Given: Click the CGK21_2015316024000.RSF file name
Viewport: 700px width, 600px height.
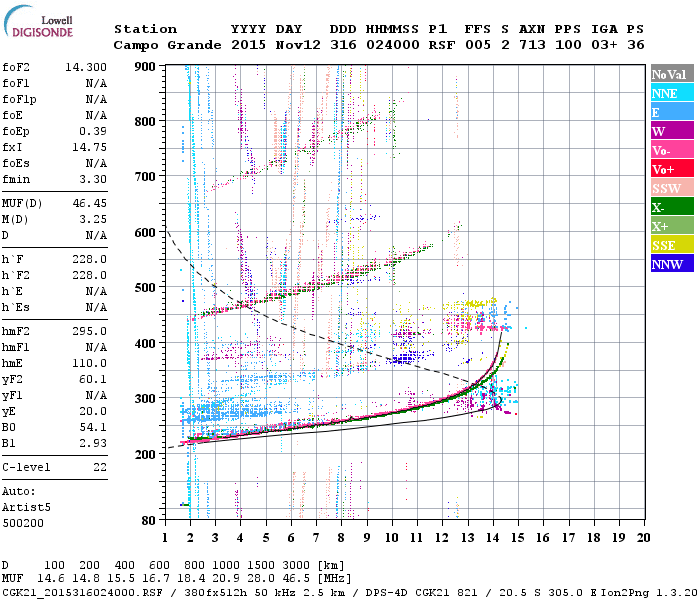Looking at the screenshot, I should 83,593.
